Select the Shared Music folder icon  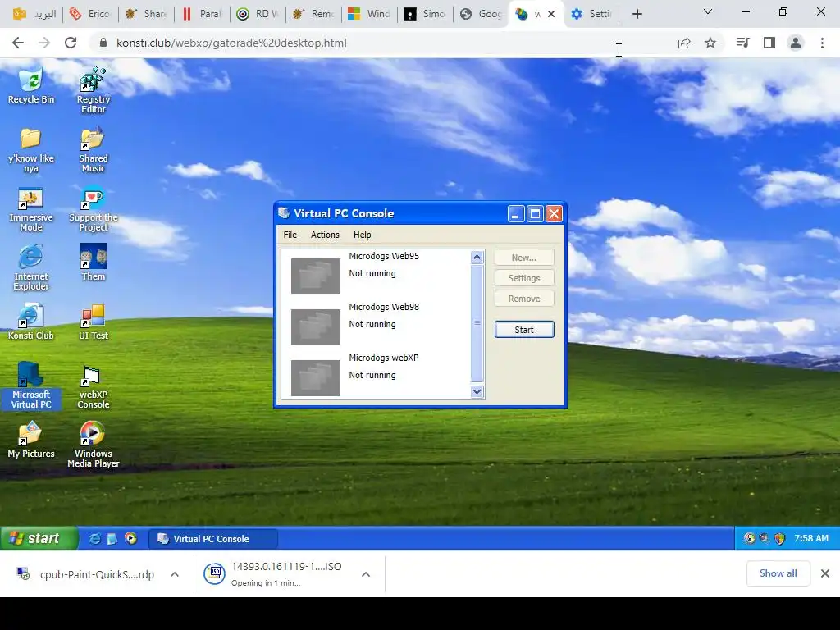point(94,149)
